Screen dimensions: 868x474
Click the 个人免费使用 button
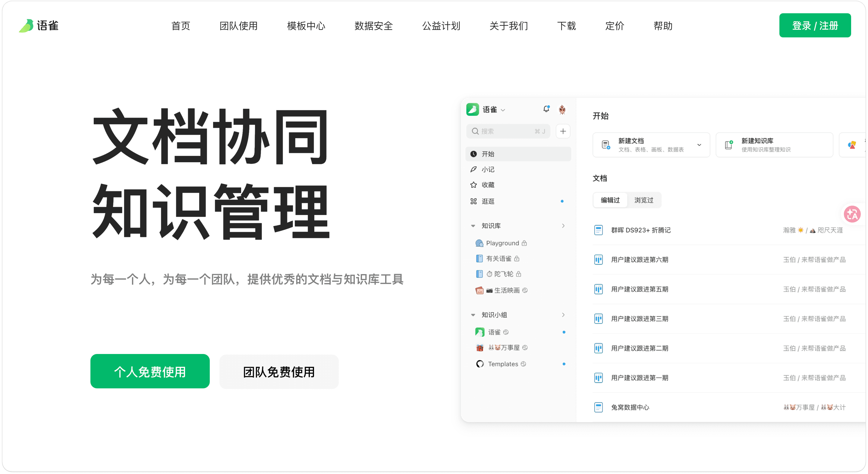[150, 371]
